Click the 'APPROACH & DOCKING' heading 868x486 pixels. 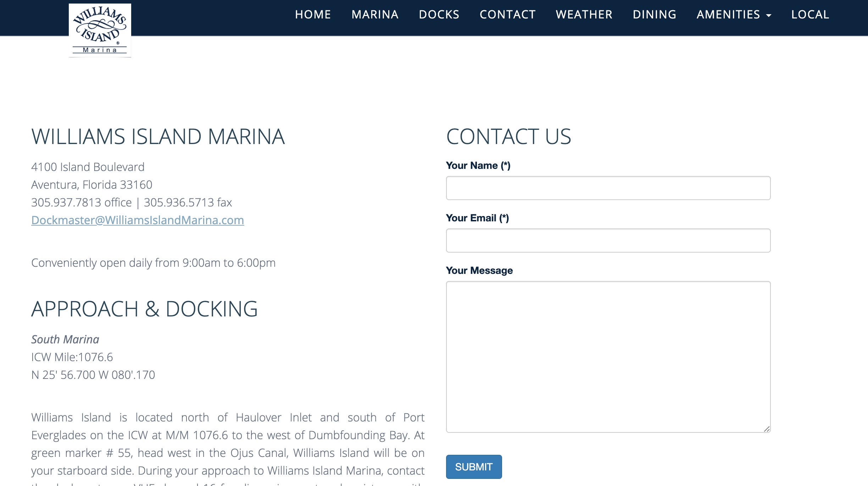tap(144, 309)
